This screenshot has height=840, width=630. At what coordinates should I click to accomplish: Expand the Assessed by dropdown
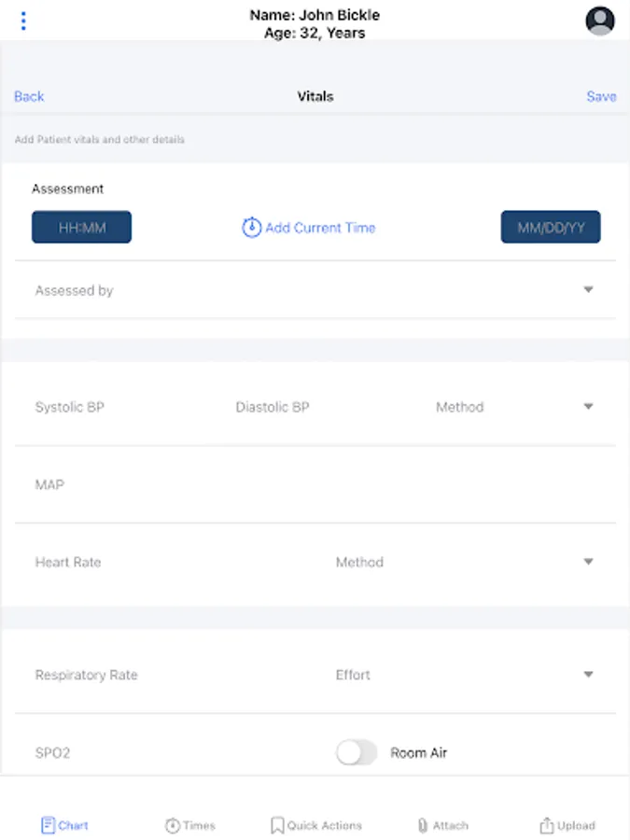click(588, 290)
